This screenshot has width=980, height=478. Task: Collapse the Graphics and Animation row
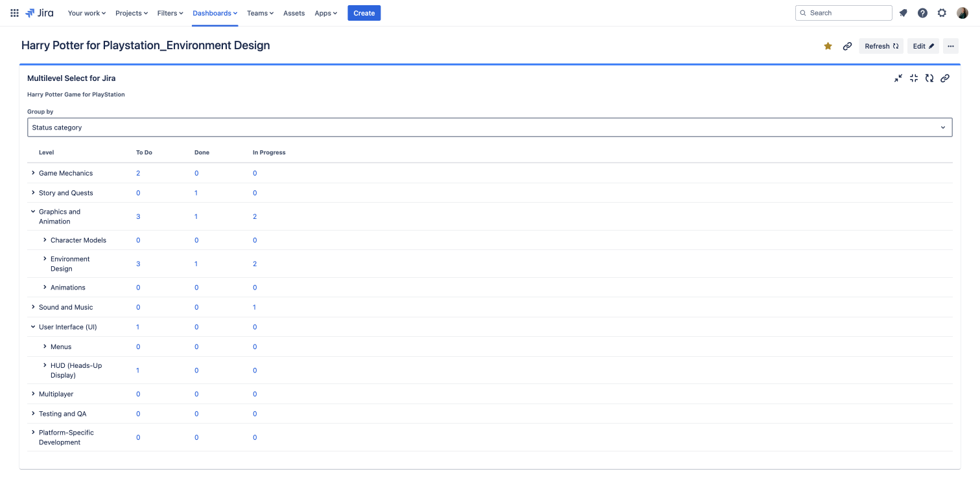33,211
